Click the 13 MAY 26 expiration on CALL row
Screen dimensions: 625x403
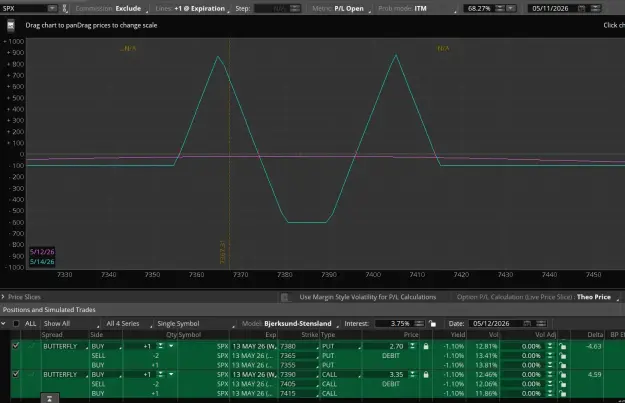[x=254, y=375]
